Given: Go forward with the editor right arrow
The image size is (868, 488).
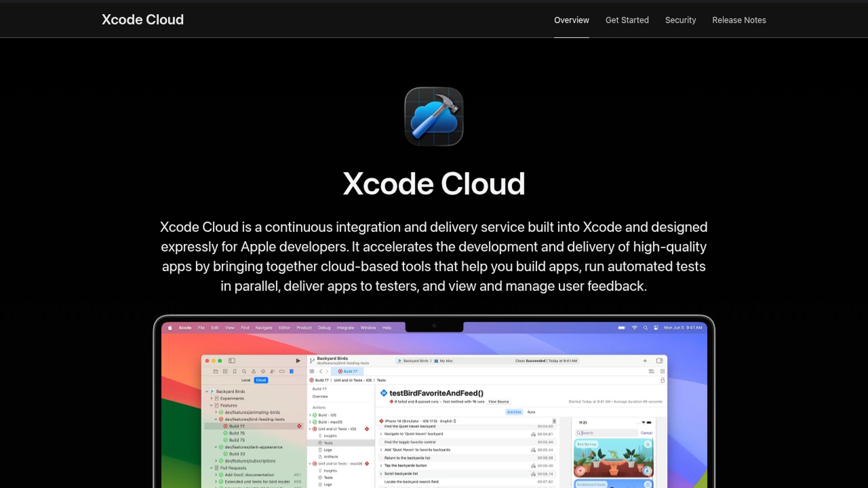Looking at the screenshot, I should coord(327,371).
